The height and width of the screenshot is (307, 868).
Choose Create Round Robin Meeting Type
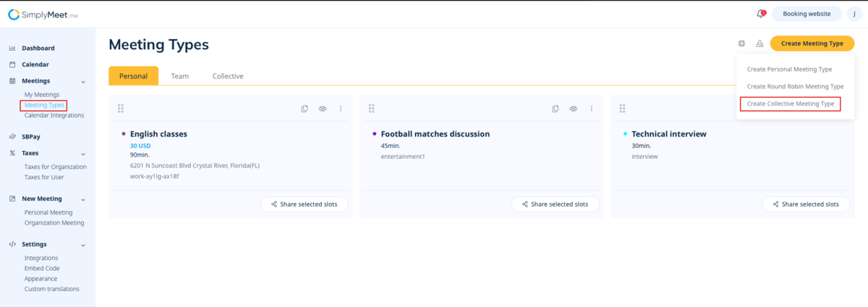coord(795,86)
